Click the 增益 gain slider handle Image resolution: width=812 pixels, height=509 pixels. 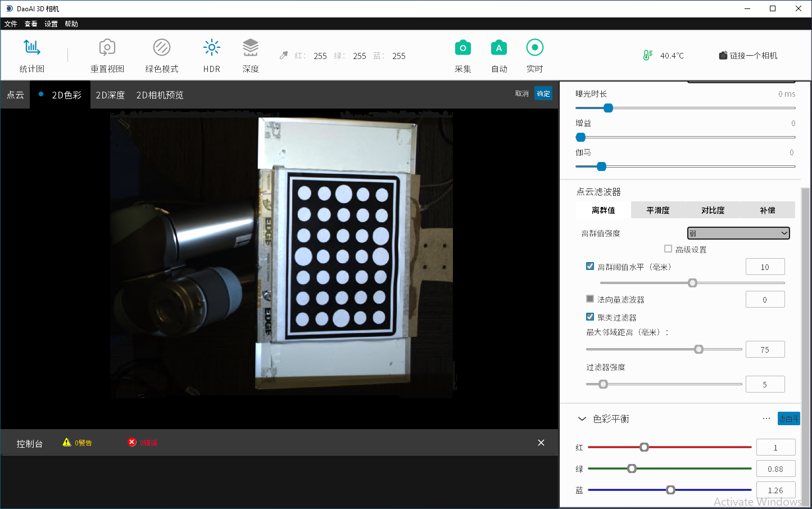coord(581,137)
